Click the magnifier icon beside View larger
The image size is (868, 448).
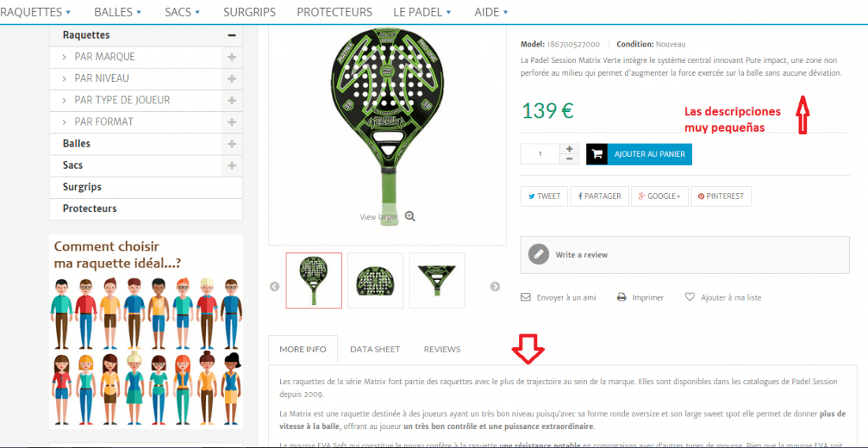[x=410, y=216]
